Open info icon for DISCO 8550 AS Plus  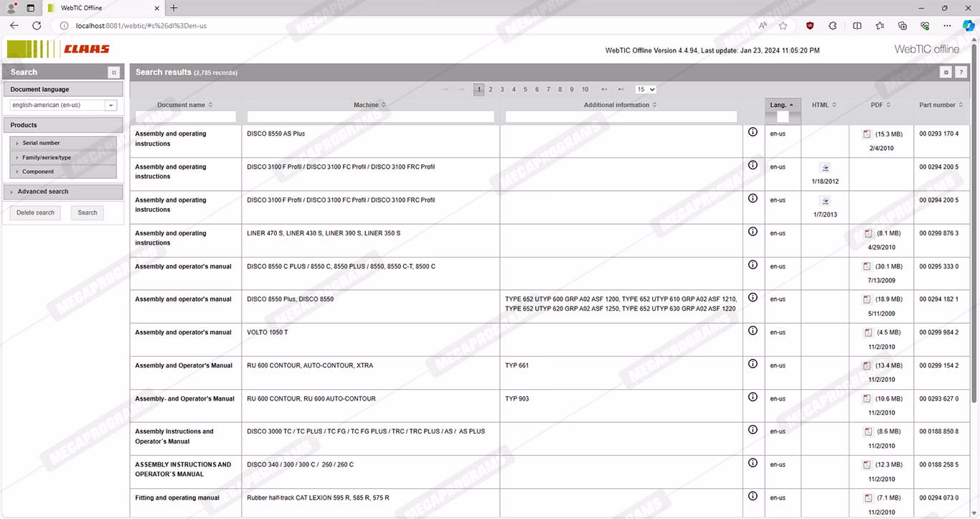(753, 132)
